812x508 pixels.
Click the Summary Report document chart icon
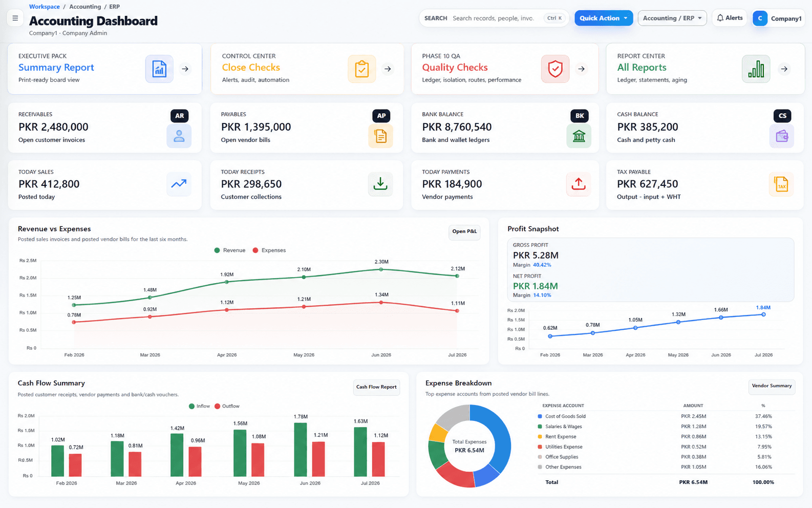(x=159, y=69)
